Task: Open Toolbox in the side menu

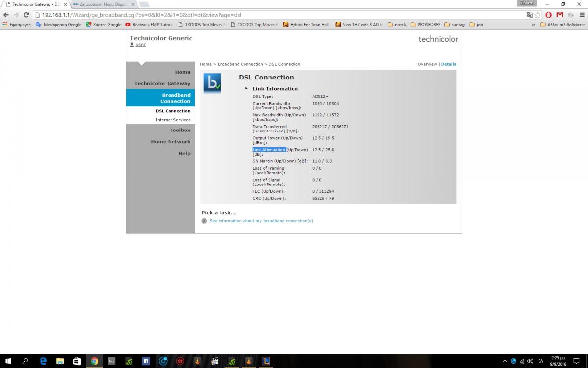Action: 180,130
